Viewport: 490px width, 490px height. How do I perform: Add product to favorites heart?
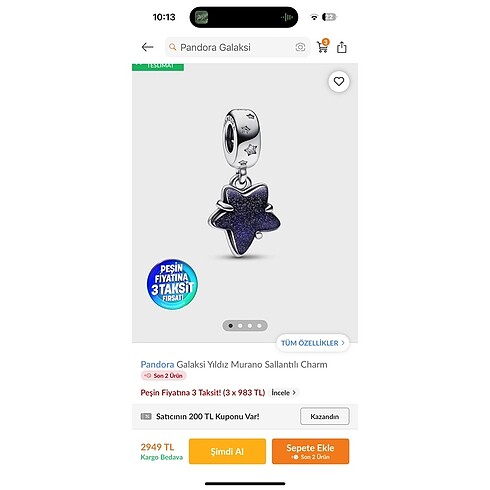(339, 81)
